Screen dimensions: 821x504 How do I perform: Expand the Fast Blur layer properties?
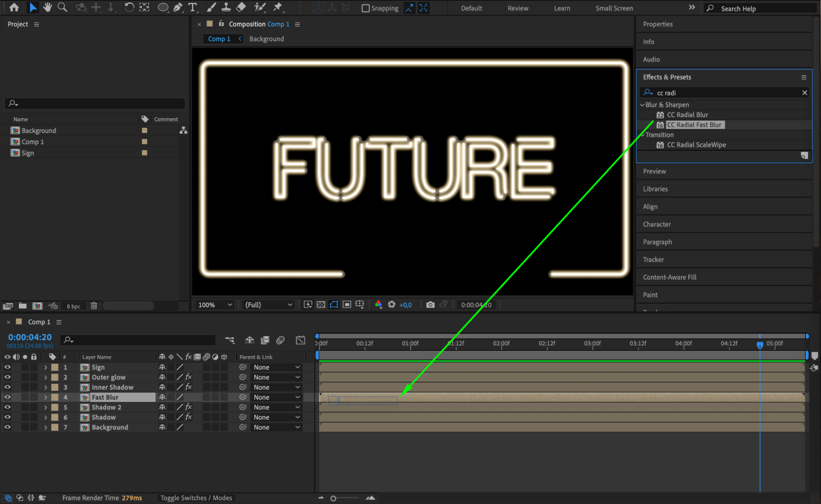[x=46, y=397]
